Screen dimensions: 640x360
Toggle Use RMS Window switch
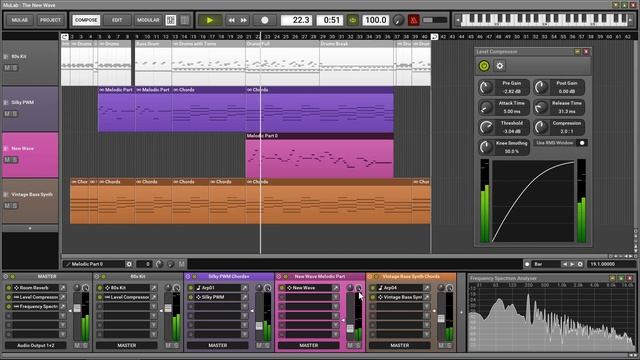[582, 143]
